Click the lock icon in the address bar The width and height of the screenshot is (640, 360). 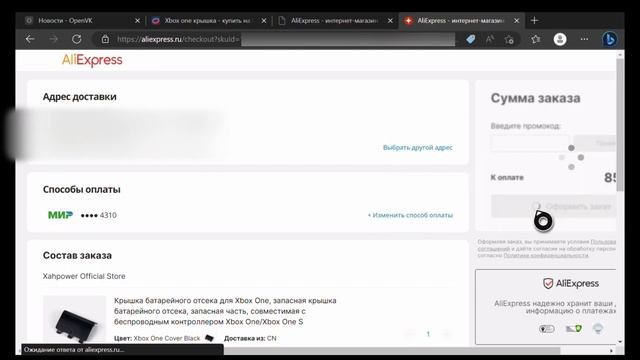click(x=105, y=39)
